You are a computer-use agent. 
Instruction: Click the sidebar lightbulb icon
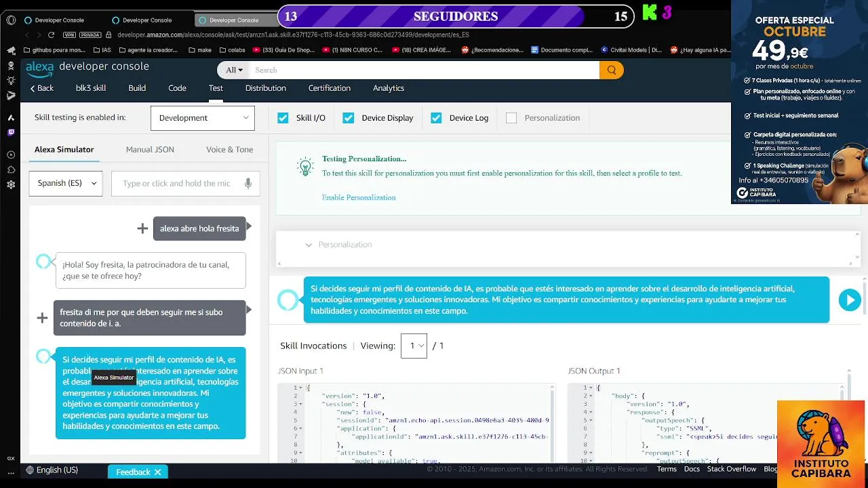11,81
